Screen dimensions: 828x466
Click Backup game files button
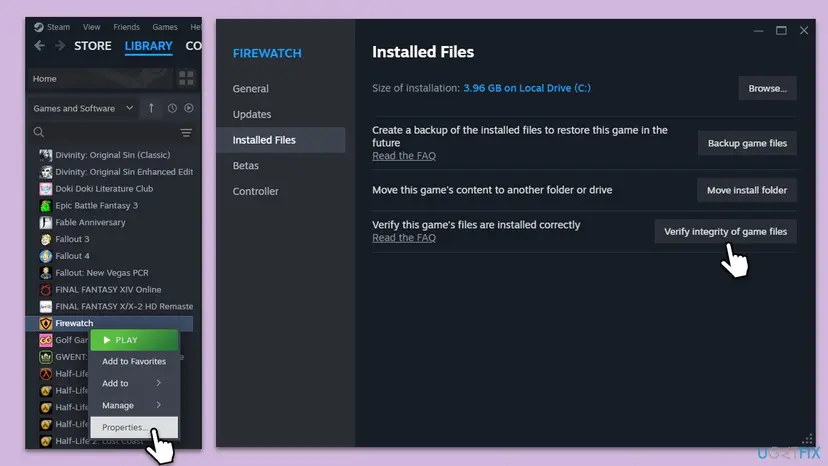747,143
